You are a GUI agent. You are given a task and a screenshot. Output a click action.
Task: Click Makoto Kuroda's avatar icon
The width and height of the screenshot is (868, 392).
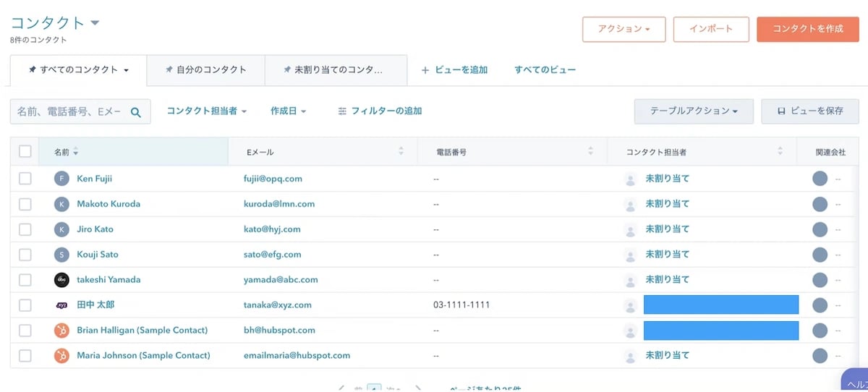coord(62,204)
